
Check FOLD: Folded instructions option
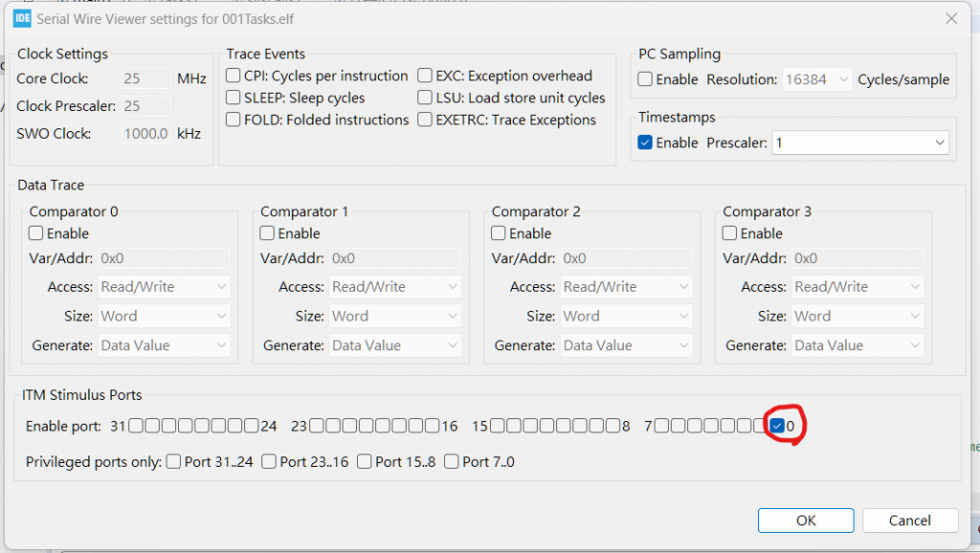click(x=234, y=120)
